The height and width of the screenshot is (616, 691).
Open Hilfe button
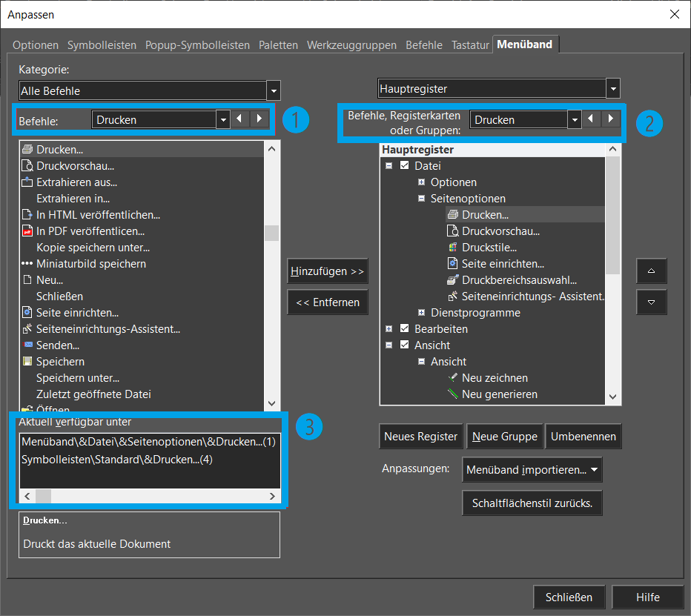point(648,597)
